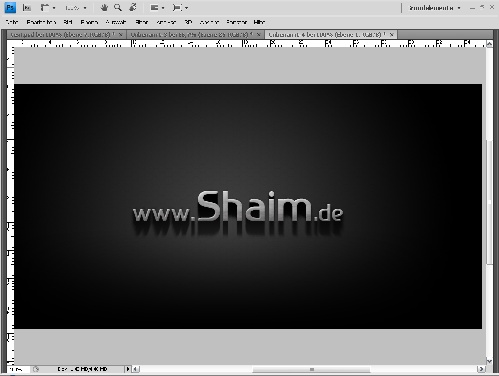The width and height of the screenshot is (499, 376).
Task: Click the Photoshop Ps logo icon
Action: 10,7
